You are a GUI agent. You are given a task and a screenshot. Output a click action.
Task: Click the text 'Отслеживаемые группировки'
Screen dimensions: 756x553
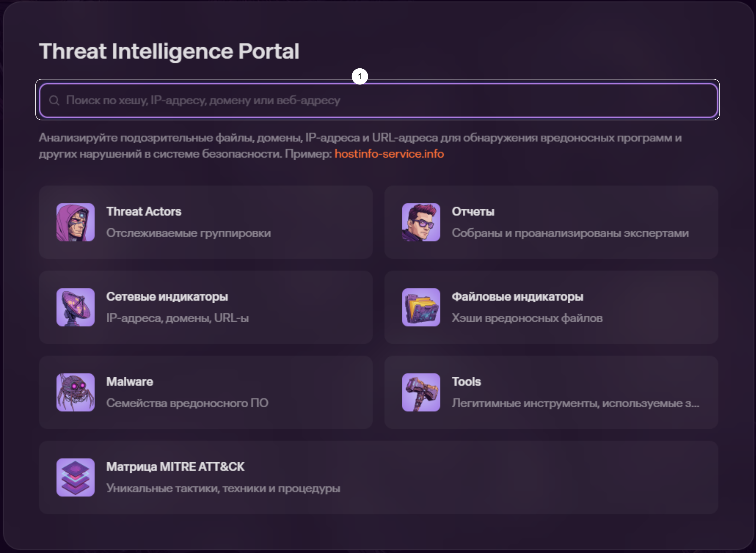point(189,233)
